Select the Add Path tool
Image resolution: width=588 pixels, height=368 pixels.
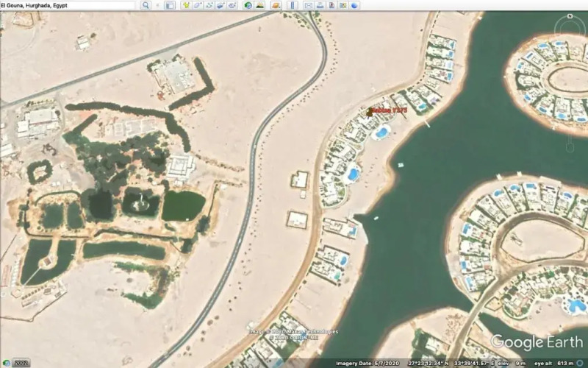tap(209, 5)
